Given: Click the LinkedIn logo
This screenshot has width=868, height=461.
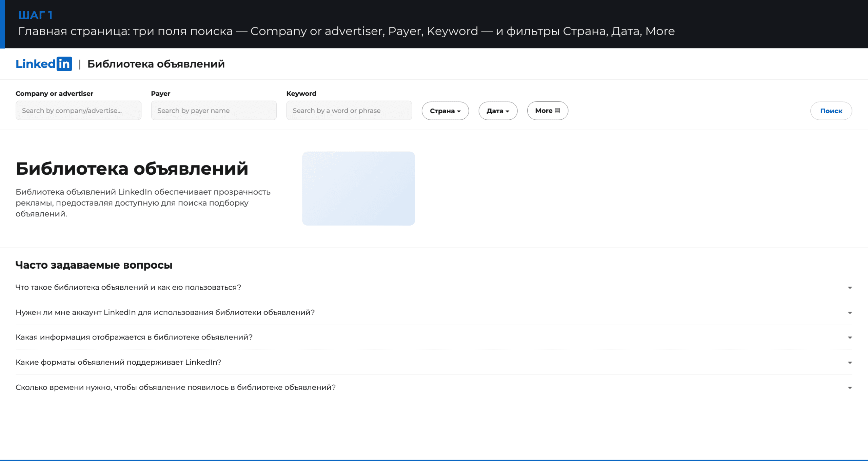Looking at the screenshot, I should (x=44, y=64).
